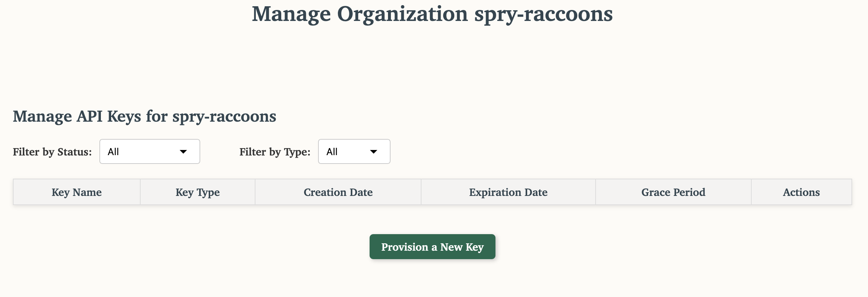The height and width of the screenshot is (297, 868).
Task: Click the Actions column header
Action: point(801,192)
